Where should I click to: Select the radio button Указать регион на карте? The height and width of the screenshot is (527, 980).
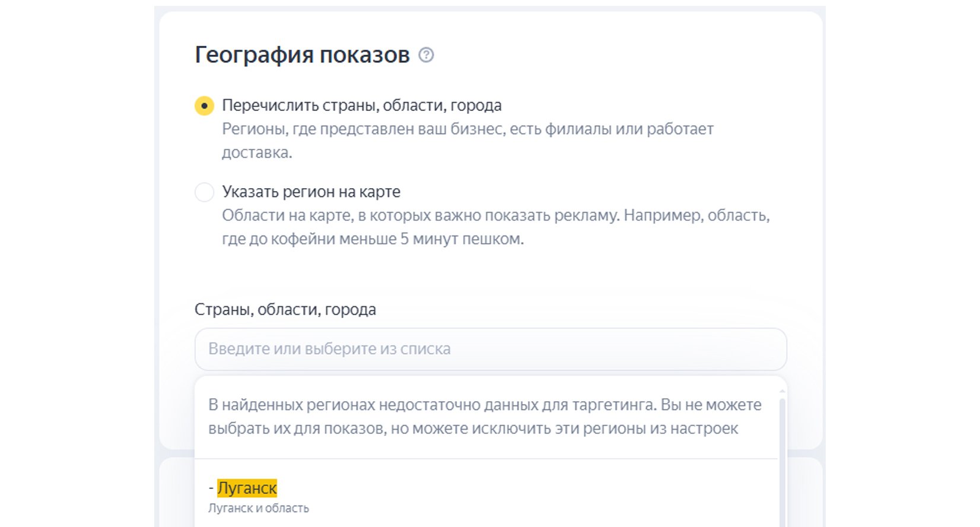[204, 192]
